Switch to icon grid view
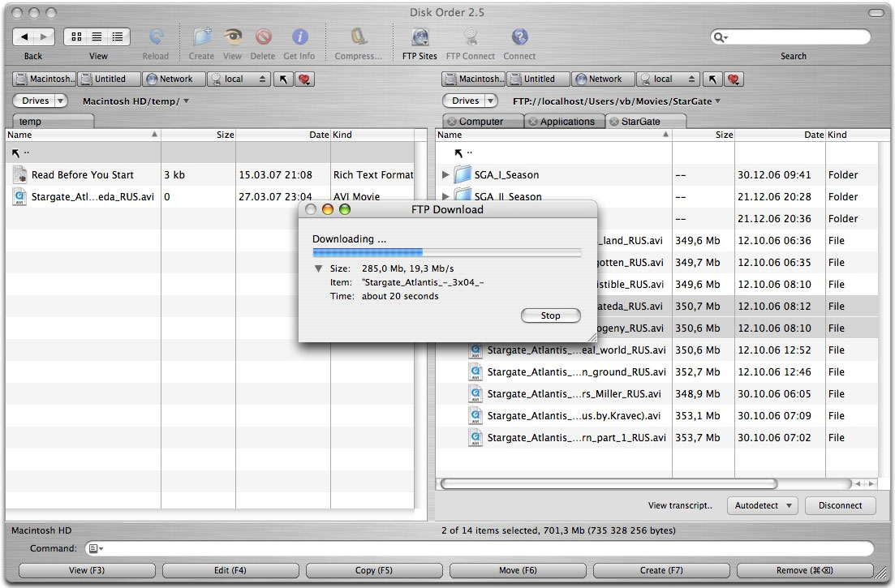 coord(76,37)
